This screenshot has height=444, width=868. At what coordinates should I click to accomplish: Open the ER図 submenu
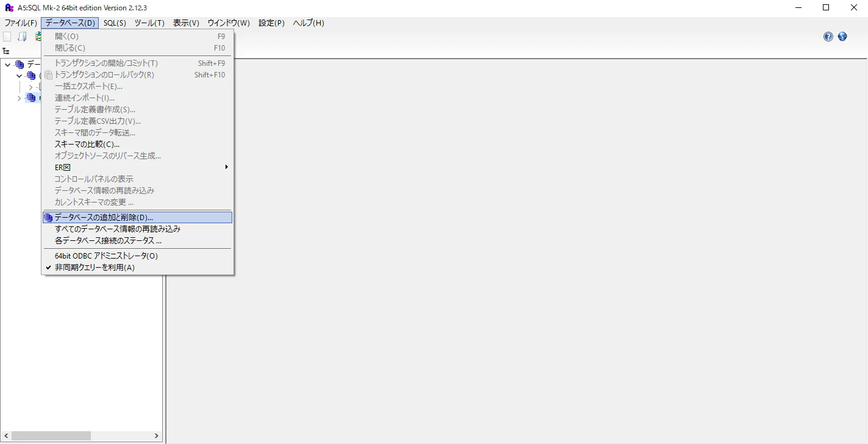pyautogui.click(x=137, y=167)
